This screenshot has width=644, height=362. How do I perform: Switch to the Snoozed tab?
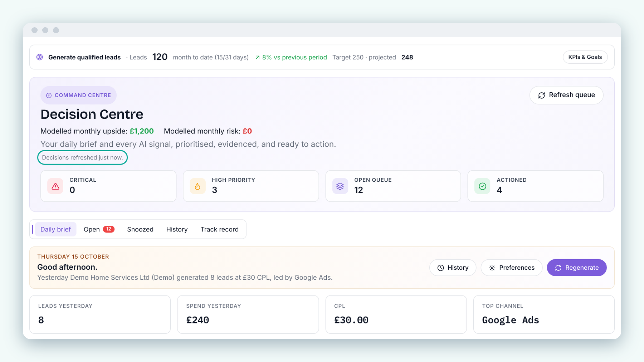pyautogui.click(x=140, y=229)
